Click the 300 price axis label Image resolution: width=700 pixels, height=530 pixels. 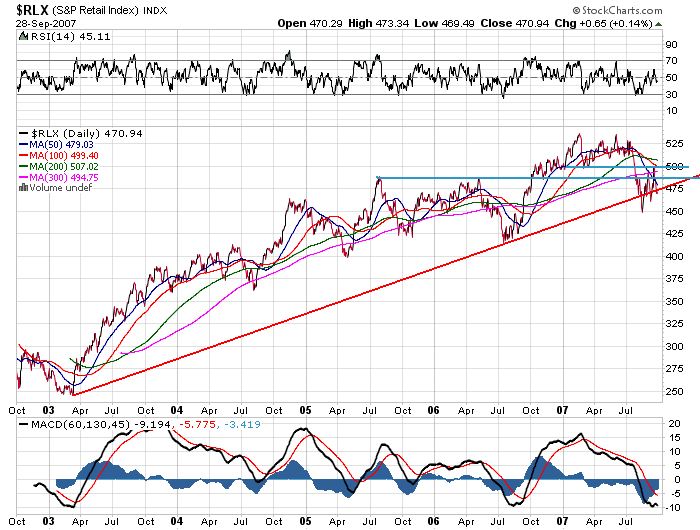(x=674, y=346)
